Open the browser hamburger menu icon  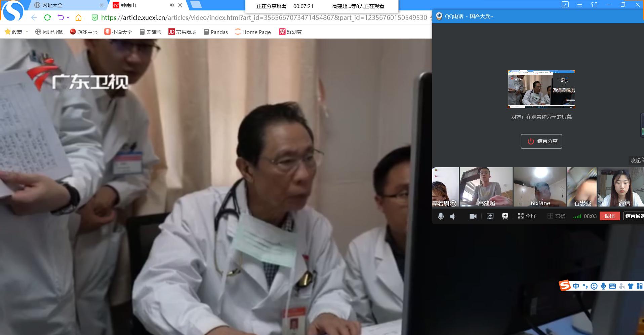tap(579, 5)
